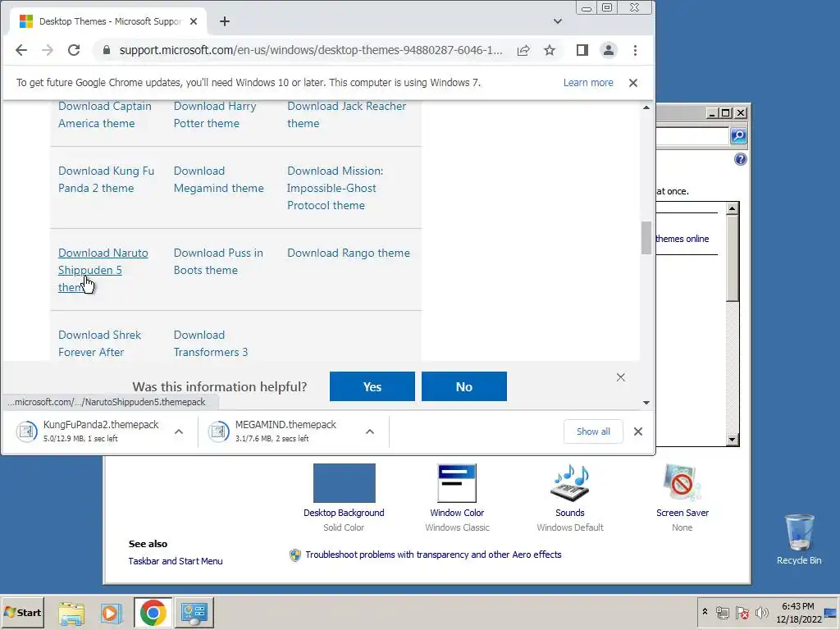
Task: Open the Chrome profile avatar
Action: point(609,50)
